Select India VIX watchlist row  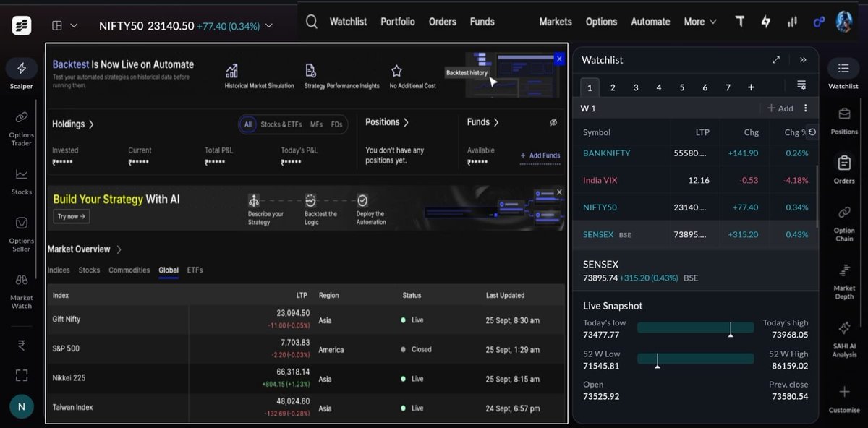click(x=695, y=180)
